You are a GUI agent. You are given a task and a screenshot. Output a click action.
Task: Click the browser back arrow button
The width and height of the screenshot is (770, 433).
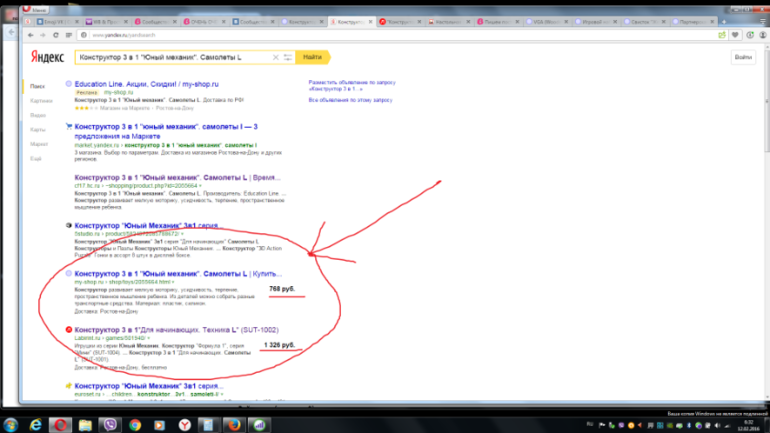[28, 34]
